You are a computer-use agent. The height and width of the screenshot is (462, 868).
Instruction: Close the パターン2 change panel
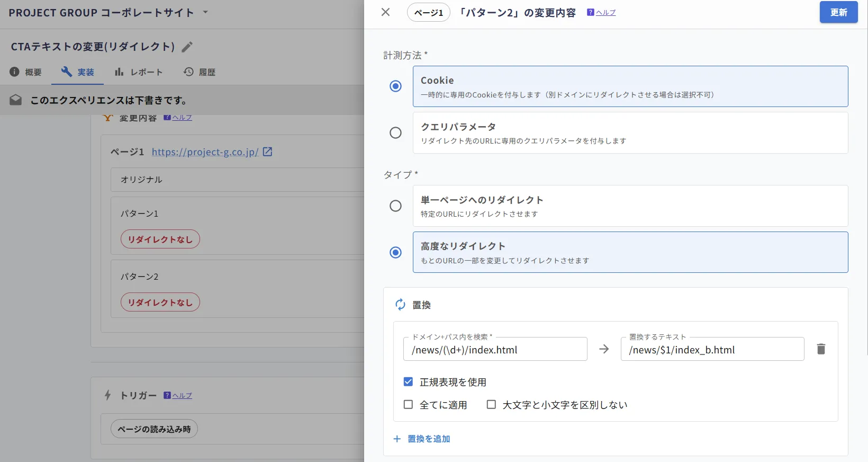[385, 12]
